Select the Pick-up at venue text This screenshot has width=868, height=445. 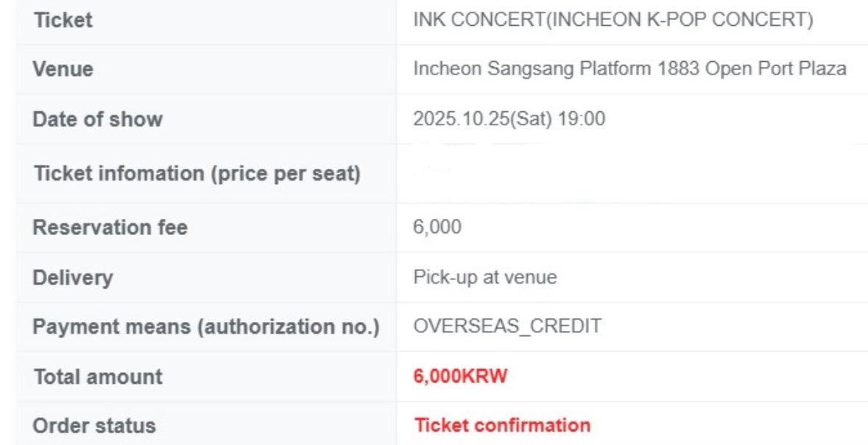485,276
